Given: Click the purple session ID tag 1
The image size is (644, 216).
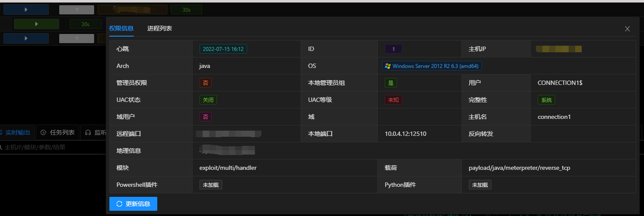Looking at the screenshot, I should (393, 49).
